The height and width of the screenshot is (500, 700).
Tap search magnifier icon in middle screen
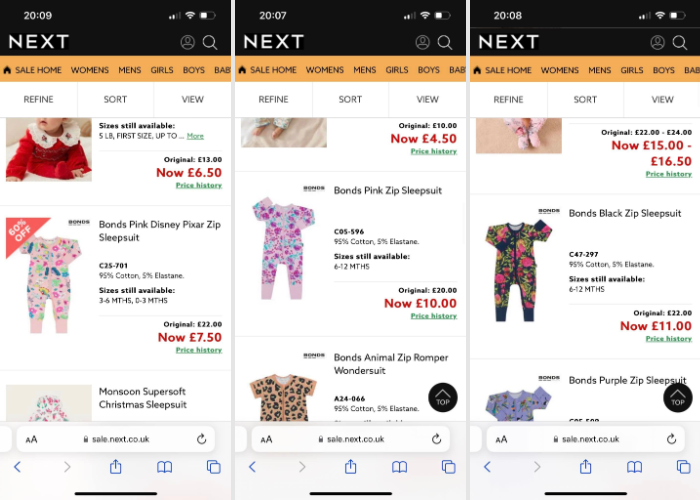445,42
